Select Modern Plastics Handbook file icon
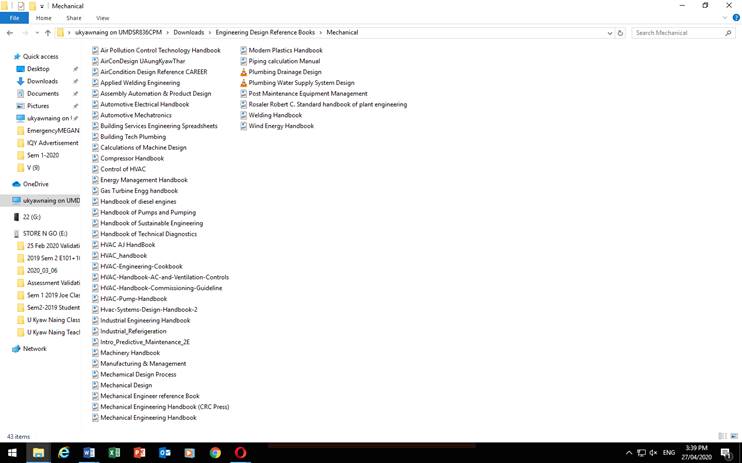Image resolution: width=742 pixels, height=463 pixels. (x=244, y=50)
